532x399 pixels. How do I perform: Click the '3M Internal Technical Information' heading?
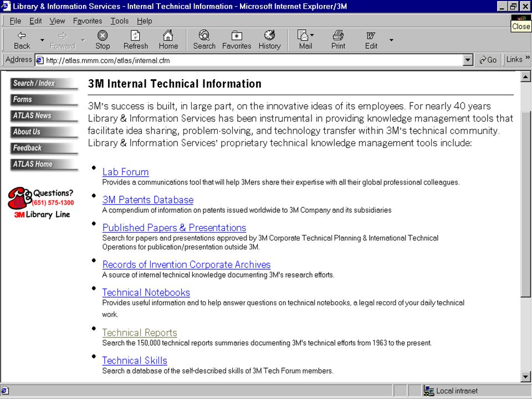(x=175, y=84)
